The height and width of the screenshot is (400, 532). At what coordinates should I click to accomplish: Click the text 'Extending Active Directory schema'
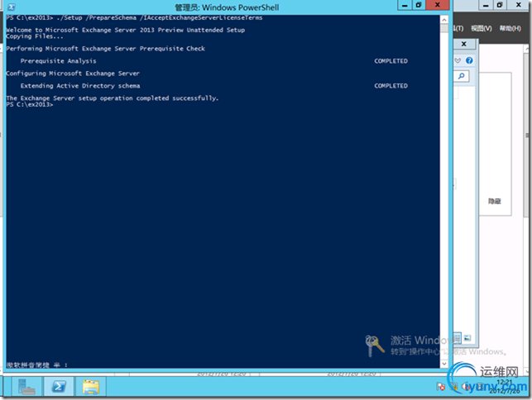pos(80,86)
